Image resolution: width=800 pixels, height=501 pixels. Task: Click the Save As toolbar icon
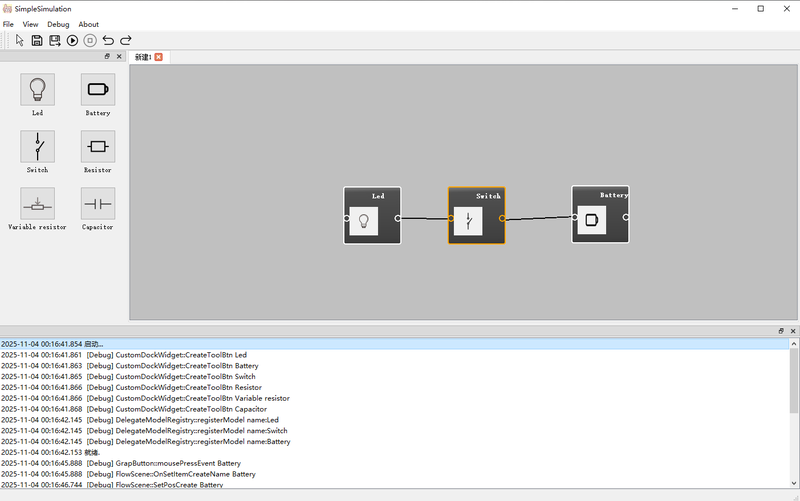55,40
